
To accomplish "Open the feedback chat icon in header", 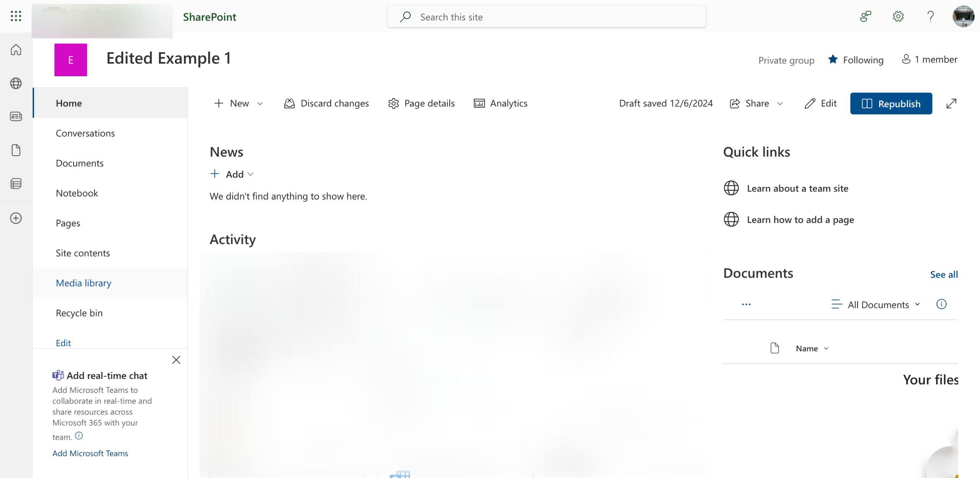I will (866, 16).
